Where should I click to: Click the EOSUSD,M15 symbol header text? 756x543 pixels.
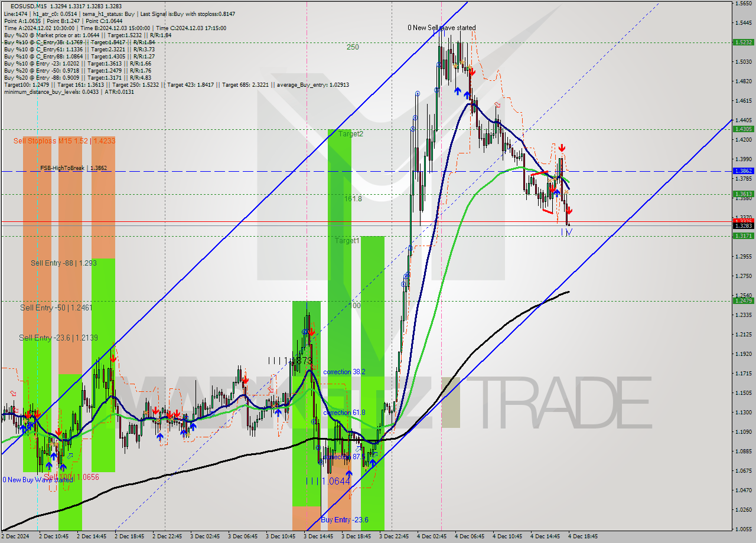27,5
